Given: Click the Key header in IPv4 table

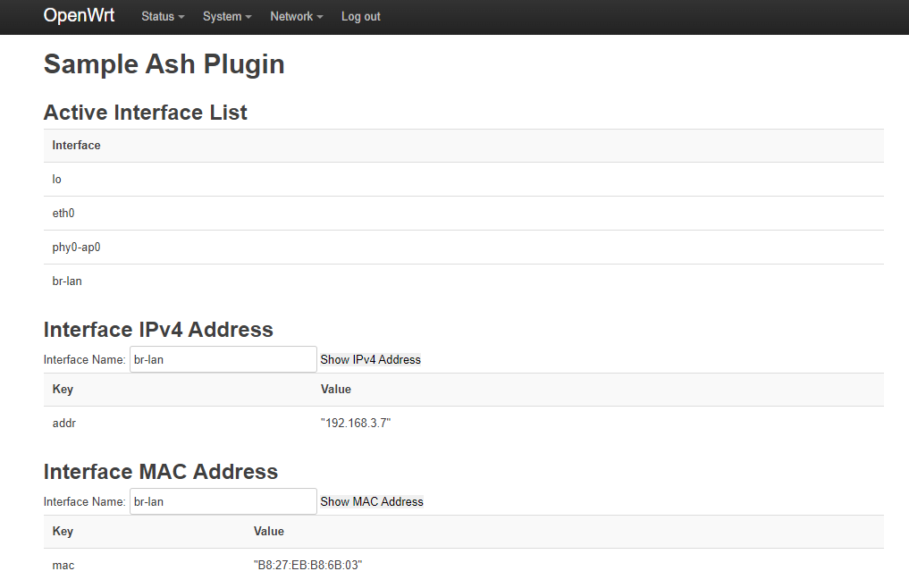Looking at the screenshot, I should tap(63, 389).
